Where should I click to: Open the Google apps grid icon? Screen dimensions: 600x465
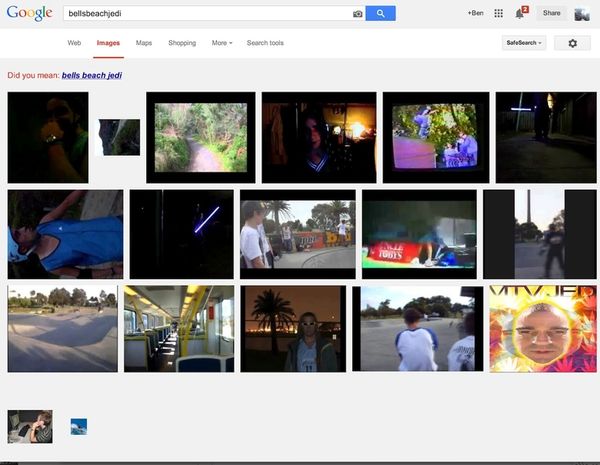pyautogui.click(x=498, y=13)
